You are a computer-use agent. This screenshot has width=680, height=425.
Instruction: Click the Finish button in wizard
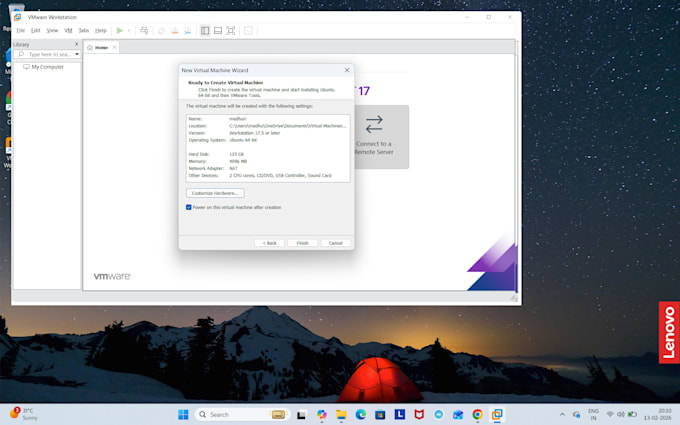302,243
